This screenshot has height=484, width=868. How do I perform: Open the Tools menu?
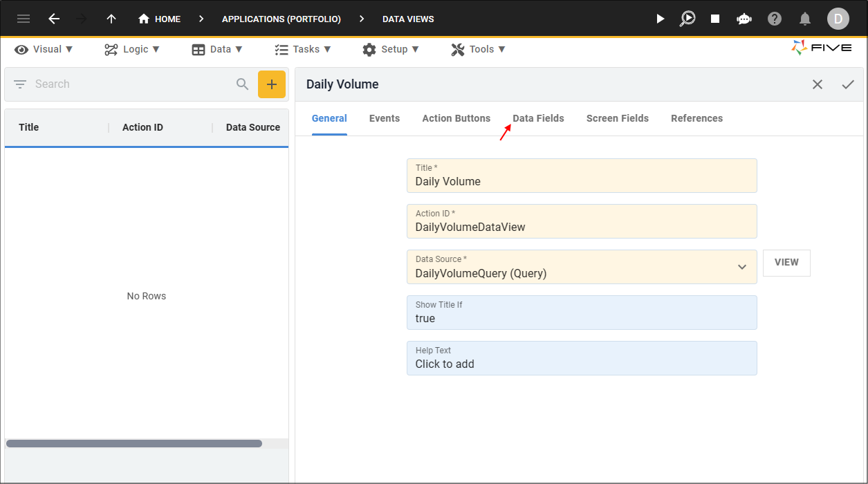pyautogui.click(x=478, y=49)
